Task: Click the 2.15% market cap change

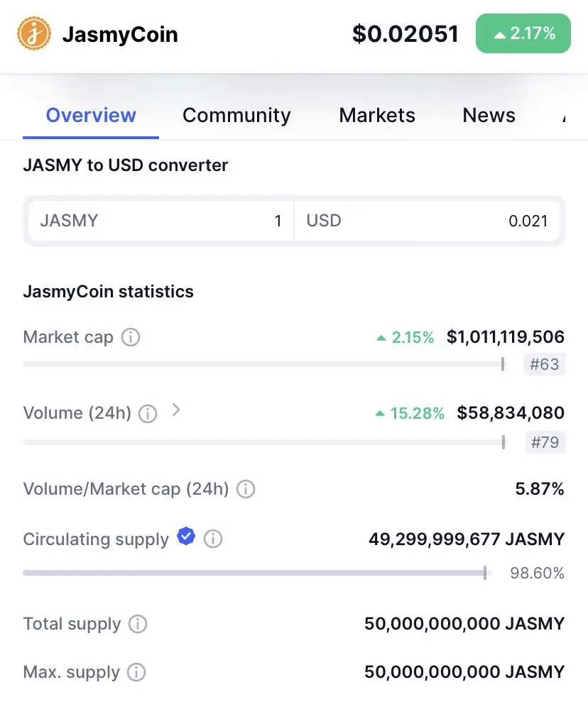Action: point(405,337)
